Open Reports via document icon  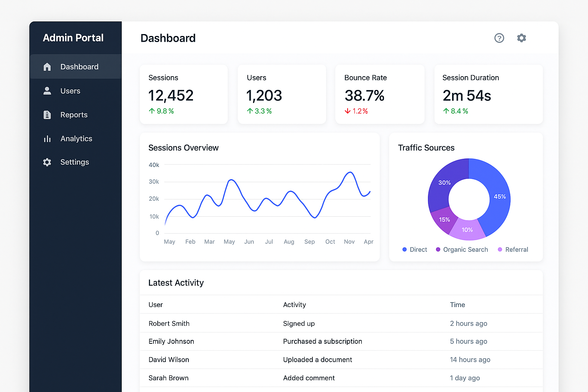[x=47, y=114]
